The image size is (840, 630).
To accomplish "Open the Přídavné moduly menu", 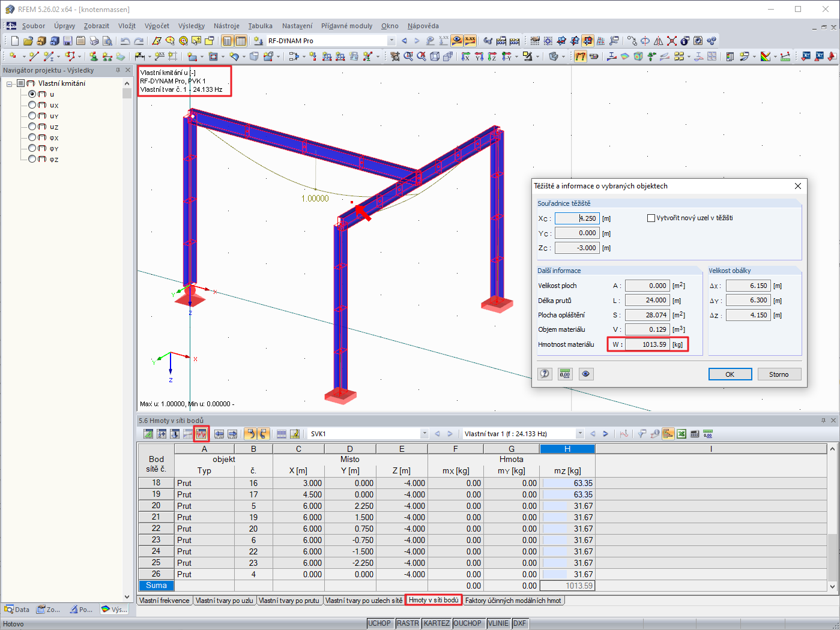I will pos(346,26).
